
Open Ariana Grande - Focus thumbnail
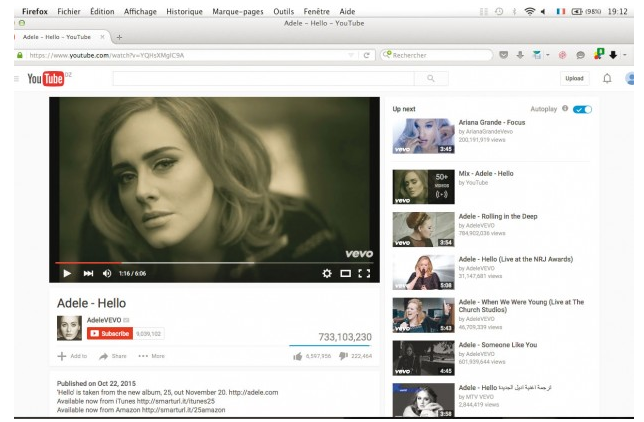(x=423, y=136)
